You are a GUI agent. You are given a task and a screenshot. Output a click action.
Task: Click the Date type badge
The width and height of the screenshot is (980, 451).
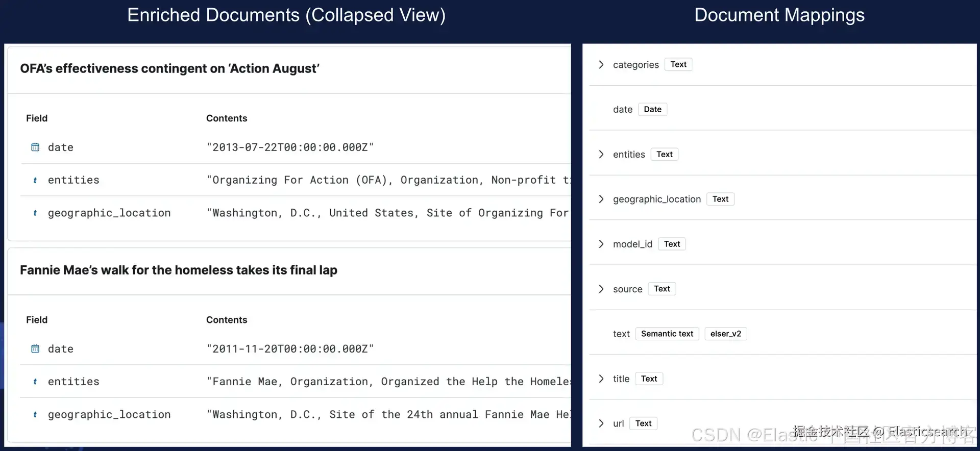652,109
